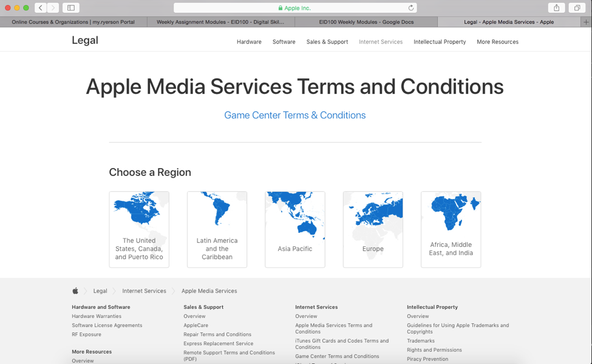
Task: Open Guidelines for Using Apple Trademarks link
Action: (x=458, y=328)
